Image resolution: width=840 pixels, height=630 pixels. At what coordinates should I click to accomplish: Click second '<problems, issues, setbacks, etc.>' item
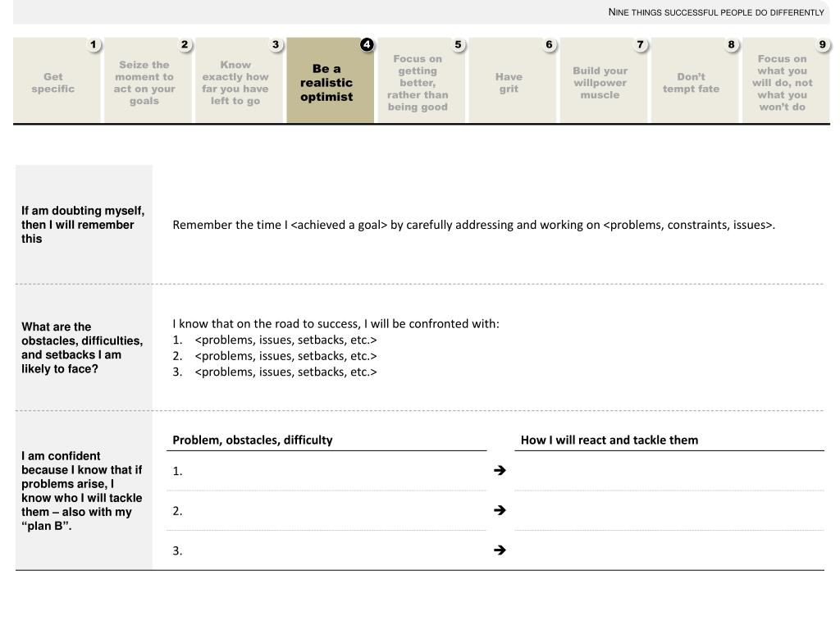tap(286, 356)
